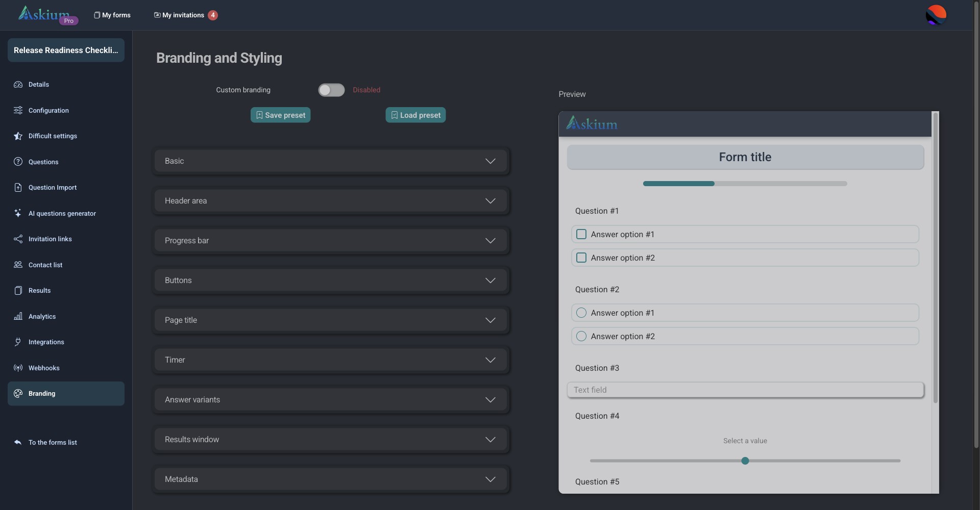Open the Release Readiness Checklist form title

click(x=66, y=50)
